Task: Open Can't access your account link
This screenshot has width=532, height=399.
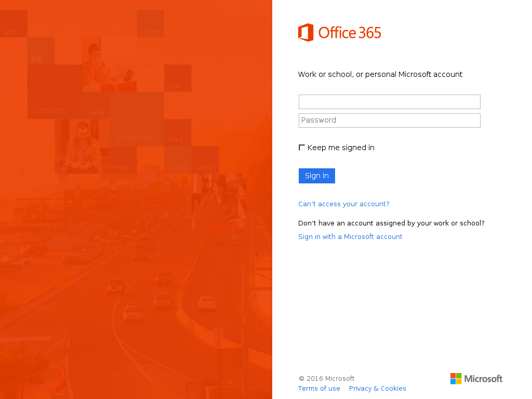Action: (344, 204)
